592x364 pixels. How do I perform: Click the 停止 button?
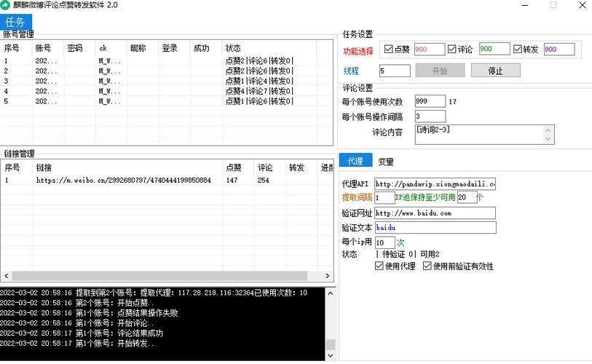pos(495,71)
